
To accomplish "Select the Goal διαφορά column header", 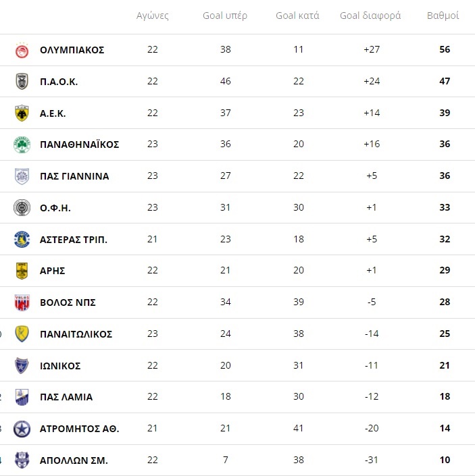I will (x=370, y=16).
